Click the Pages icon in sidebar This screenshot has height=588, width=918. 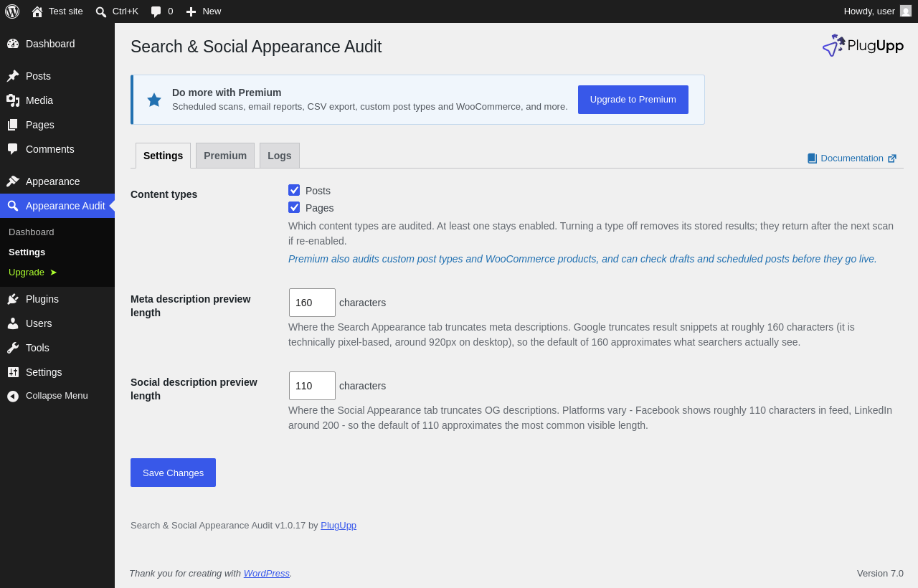(x=13, y=125)
